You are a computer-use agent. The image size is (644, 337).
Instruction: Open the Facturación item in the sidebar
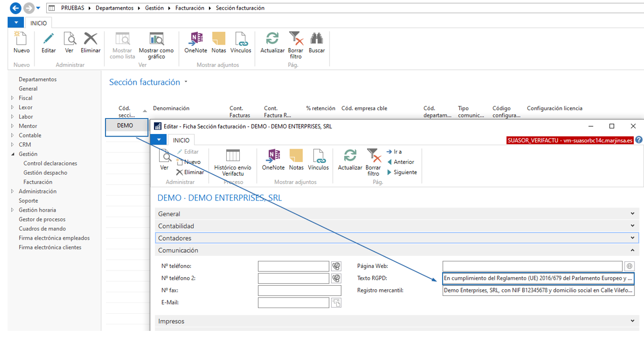[38, 182]
